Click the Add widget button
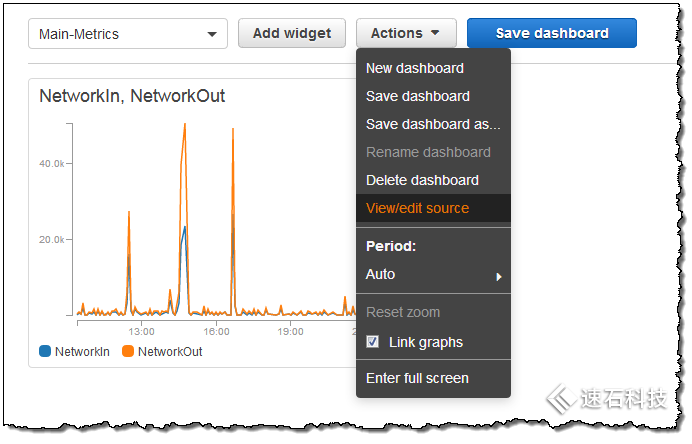The height and width of the screenshot is (444, 692). 292,33
